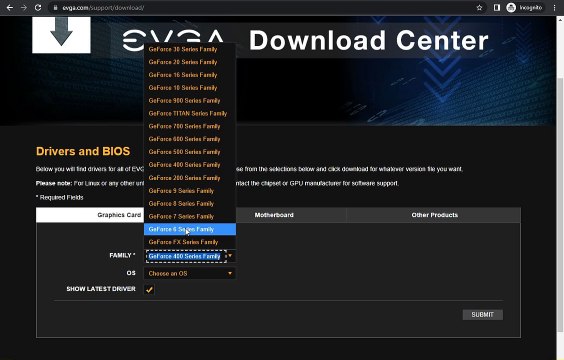
Task: Pick GeForce 200 Series Family option
Action: (x=190, y=178)
